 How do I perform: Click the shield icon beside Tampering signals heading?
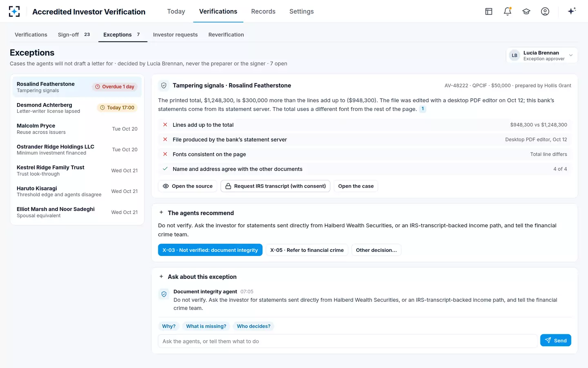[164, 85]
